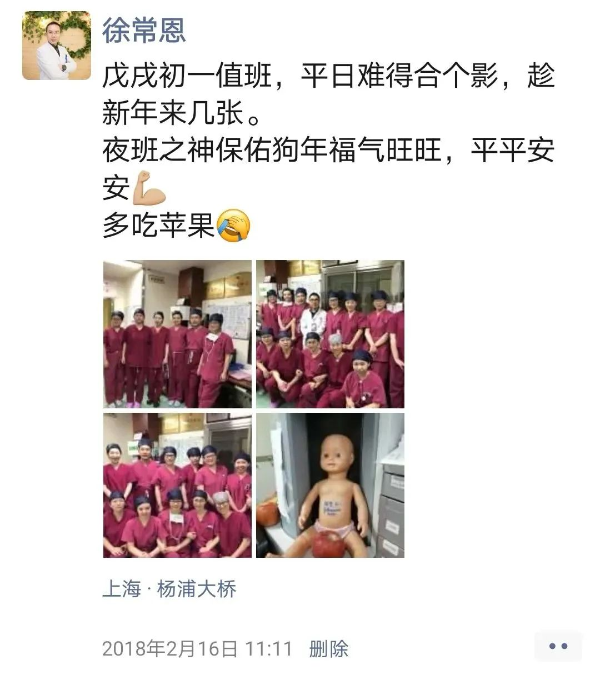Click the red apple in doll photo

pyautogui.click(x=329, y=543)
